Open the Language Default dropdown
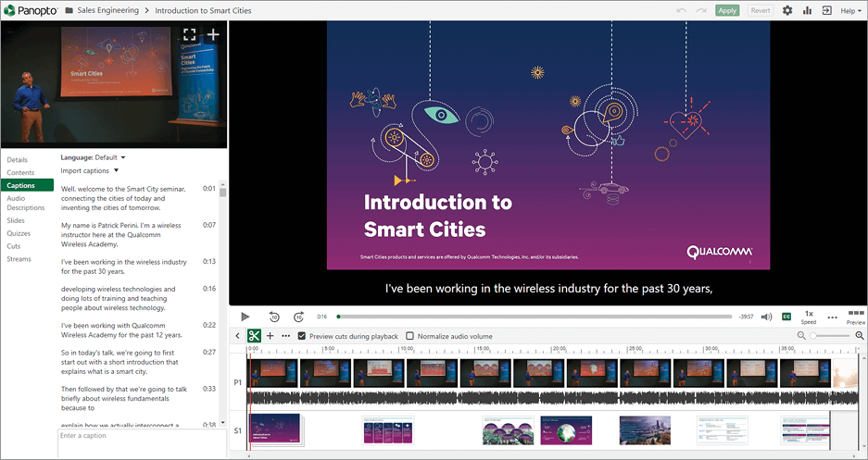The width and height of the screenshot is (868, 460). point(93,157)
